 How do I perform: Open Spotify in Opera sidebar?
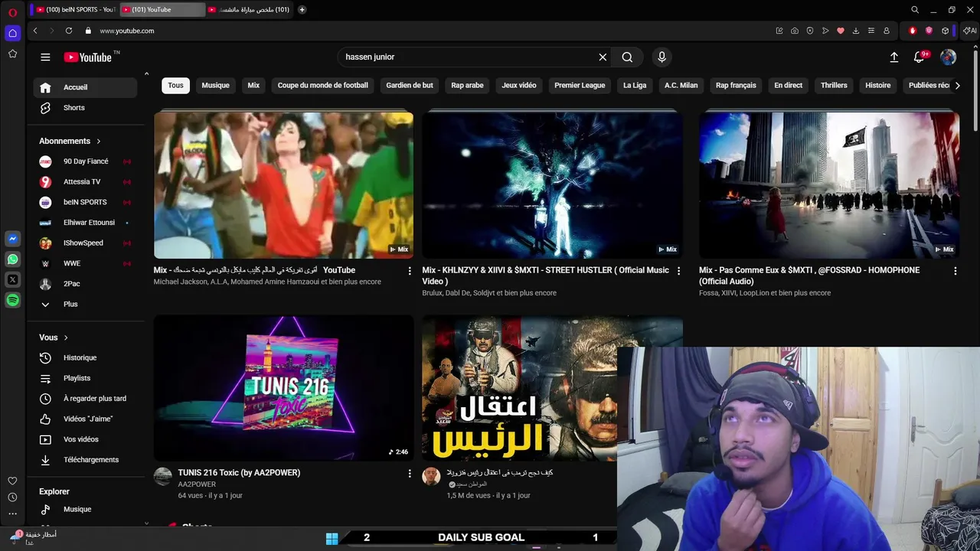pos(12,301)
